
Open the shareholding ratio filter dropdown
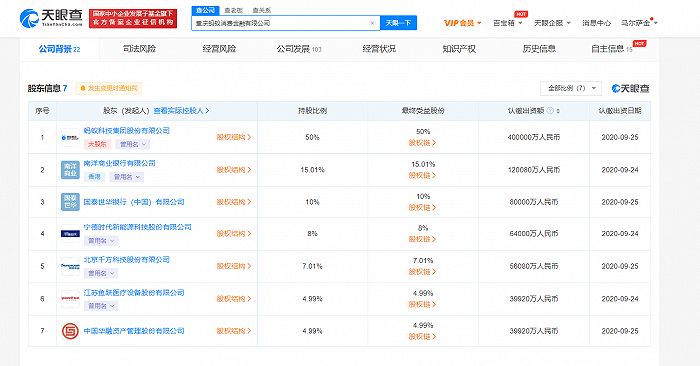pos(571,88)
